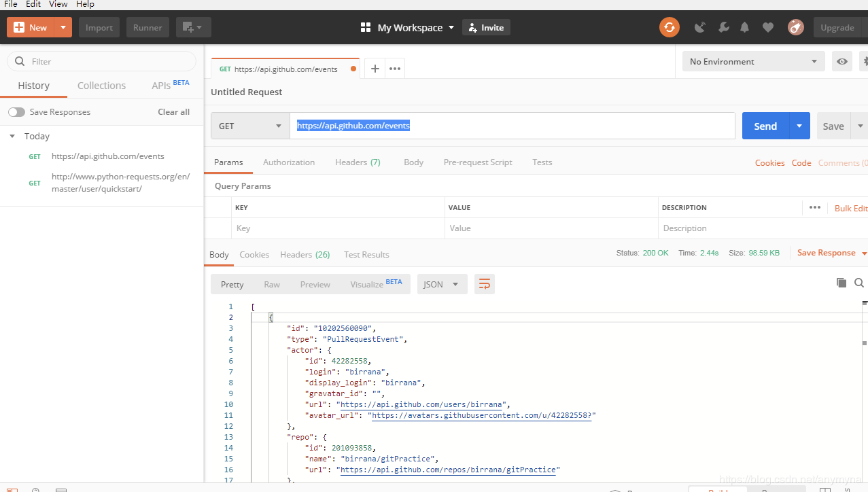Collapse the Today history group

coord(12,136)
